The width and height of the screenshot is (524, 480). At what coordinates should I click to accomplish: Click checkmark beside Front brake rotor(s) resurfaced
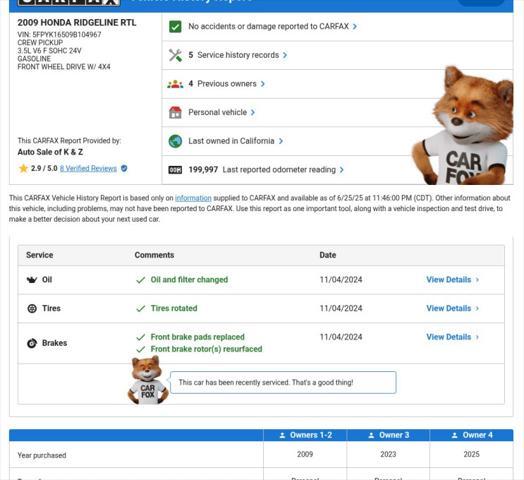[x=141, y=349]
